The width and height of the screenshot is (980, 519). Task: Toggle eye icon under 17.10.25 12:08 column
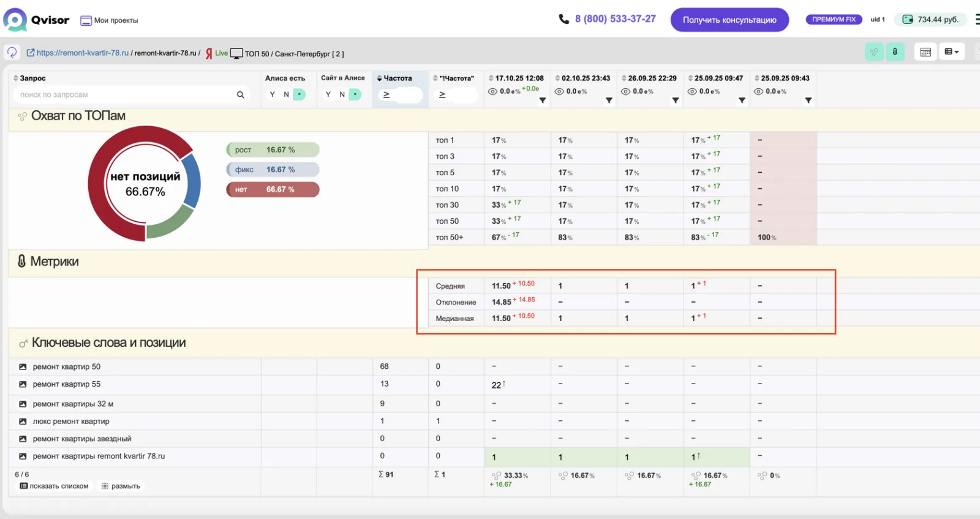(492, 91)
